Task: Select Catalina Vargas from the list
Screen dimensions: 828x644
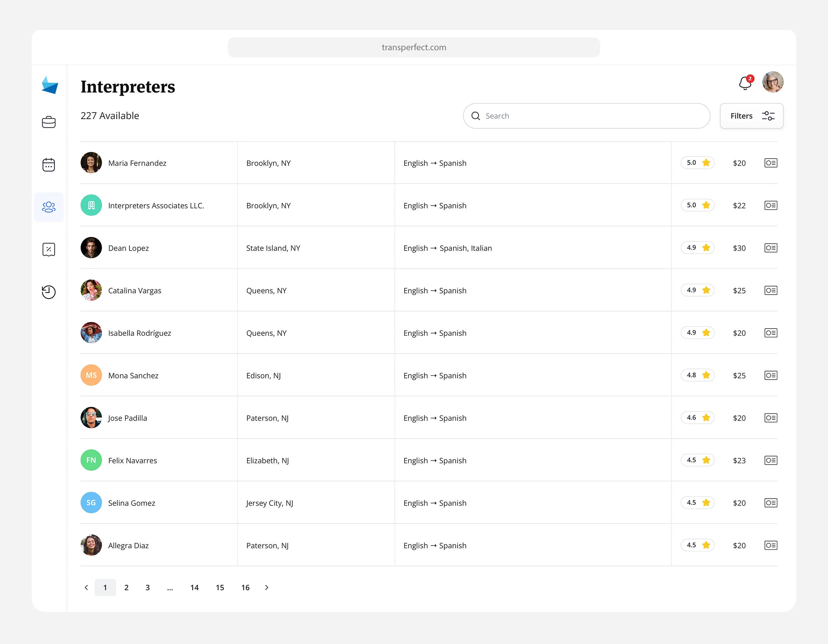Action: (135, 291)
